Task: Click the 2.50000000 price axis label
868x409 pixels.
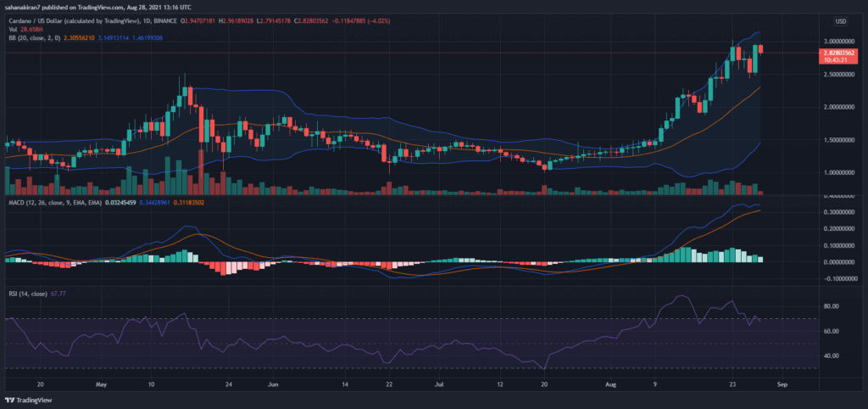Action: tap(837, 75)
